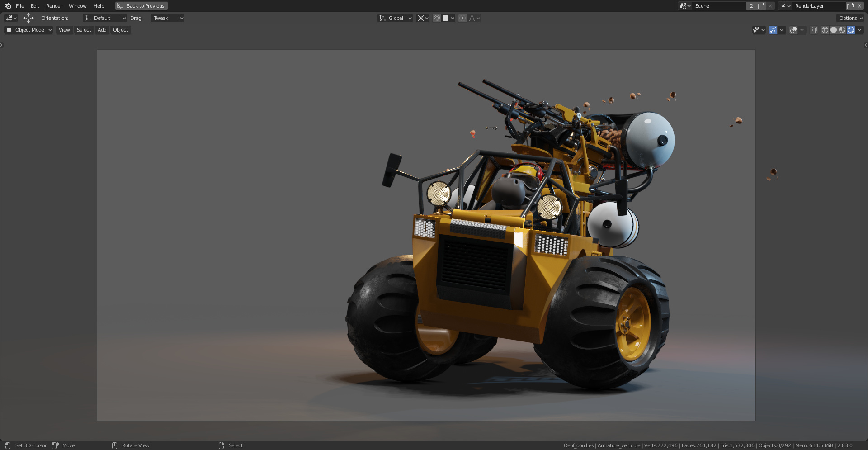
Task: Click the Objects:0/292 status entry
Action: (x=775, y=445)
